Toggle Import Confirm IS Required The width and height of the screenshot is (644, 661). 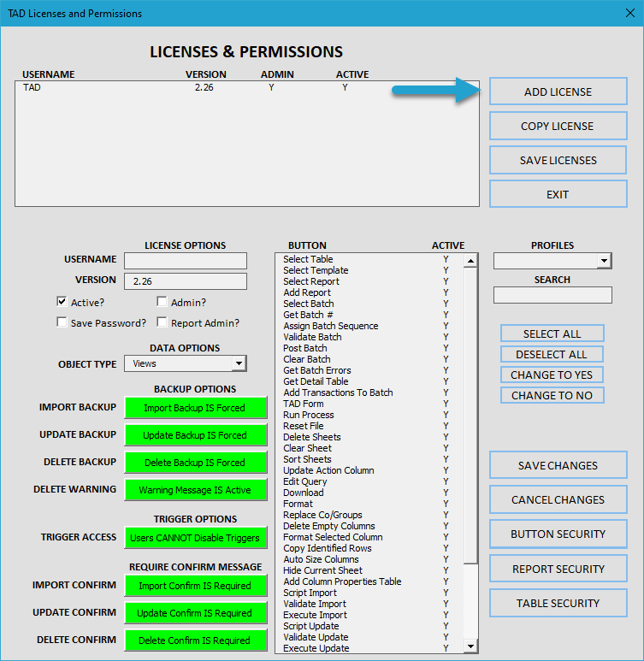coord(196,586)
